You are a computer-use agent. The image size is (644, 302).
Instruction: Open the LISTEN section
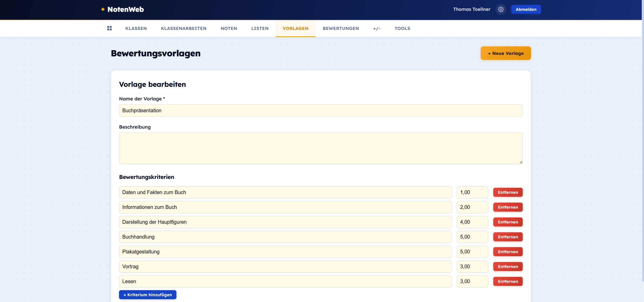pyautogui.click(x=260, y=28)
